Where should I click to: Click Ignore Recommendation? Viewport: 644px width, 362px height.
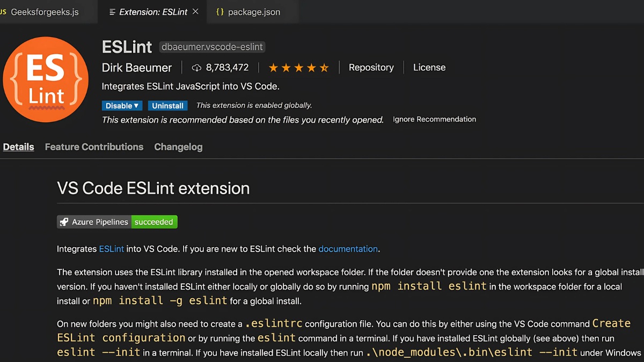point(434,119)
